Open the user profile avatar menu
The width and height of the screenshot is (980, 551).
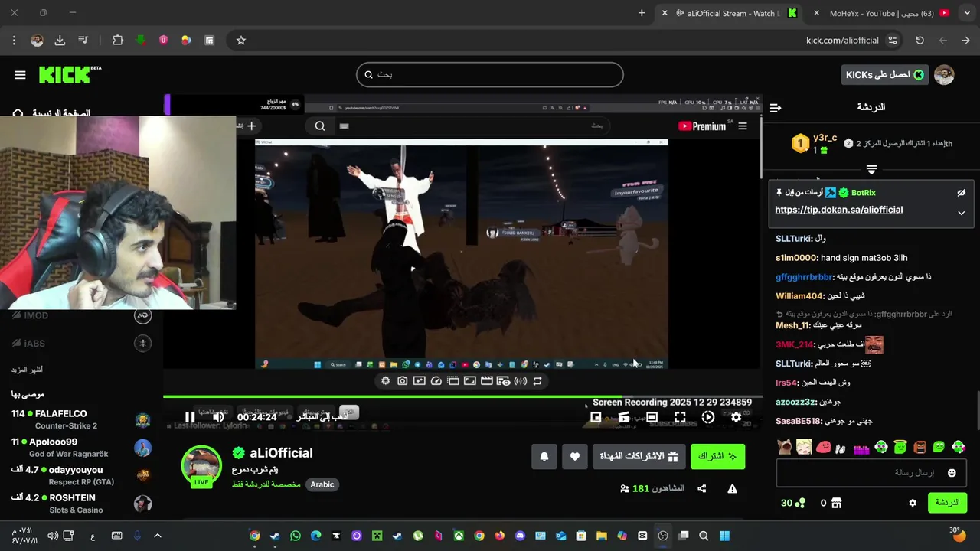pyautogui.click(x=944, y=74)
